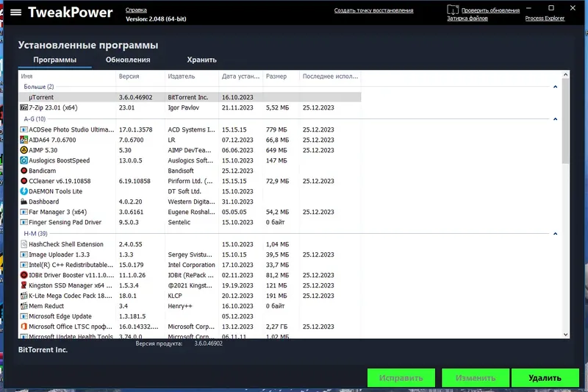Click the vertical scrollbar thumb
Screen dimensions: 588x392
(x=565, y=121)
